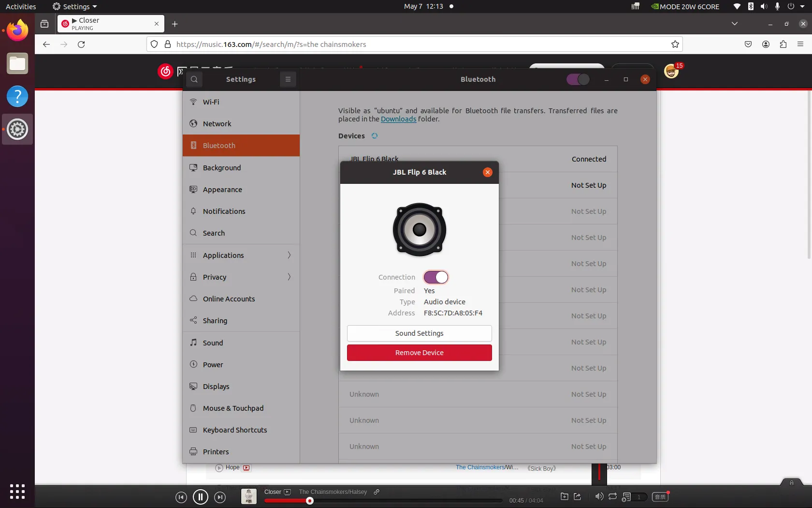Click the share icon in the player bar

coord(577,496)
